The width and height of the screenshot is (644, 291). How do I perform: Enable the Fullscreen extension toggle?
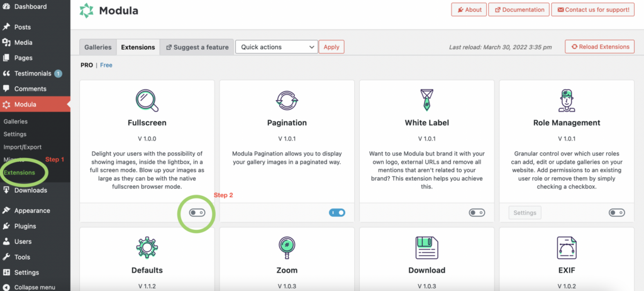(197, 213)
